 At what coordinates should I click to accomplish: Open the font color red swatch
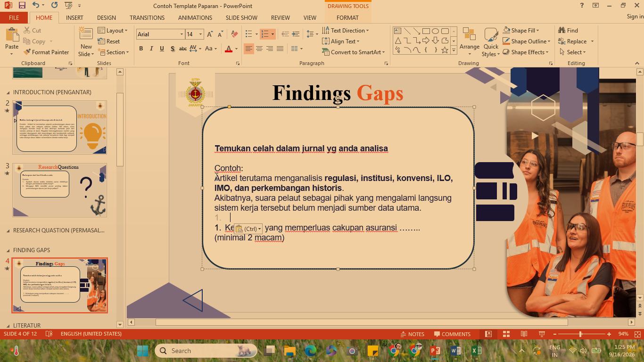[x=229, y=49]
